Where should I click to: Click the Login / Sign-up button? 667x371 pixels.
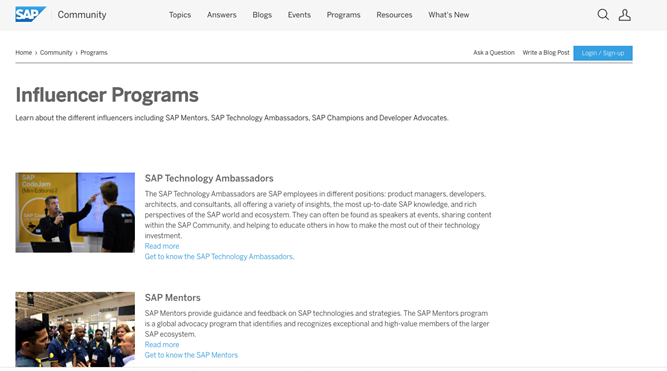(x=603, y=53)
